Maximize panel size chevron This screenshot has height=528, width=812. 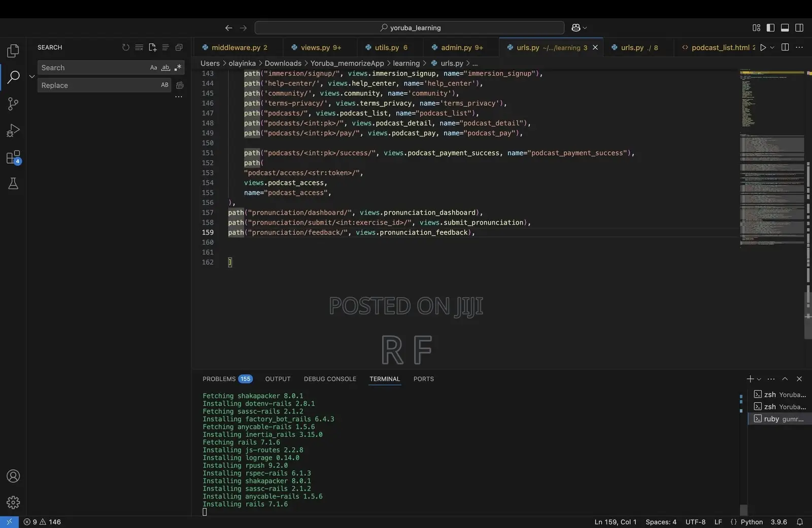coord(785,379)
